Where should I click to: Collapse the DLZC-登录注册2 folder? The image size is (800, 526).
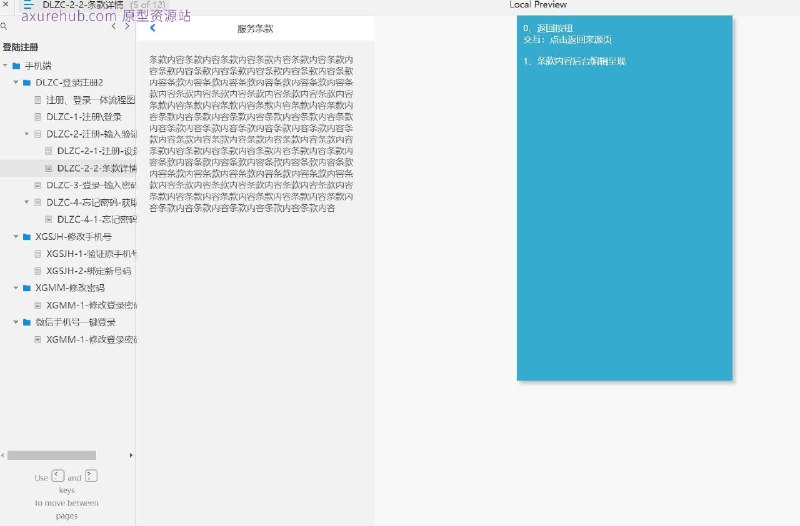pos(16,82)
